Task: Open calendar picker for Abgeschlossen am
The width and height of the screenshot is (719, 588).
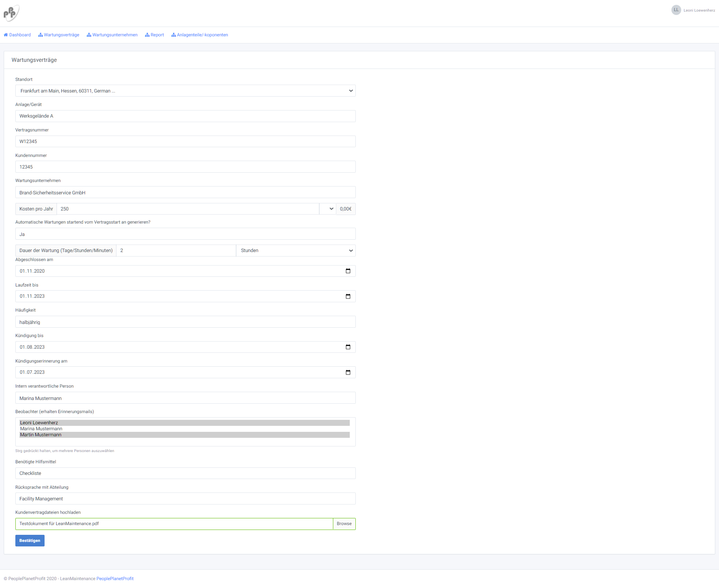Action: 348,271
